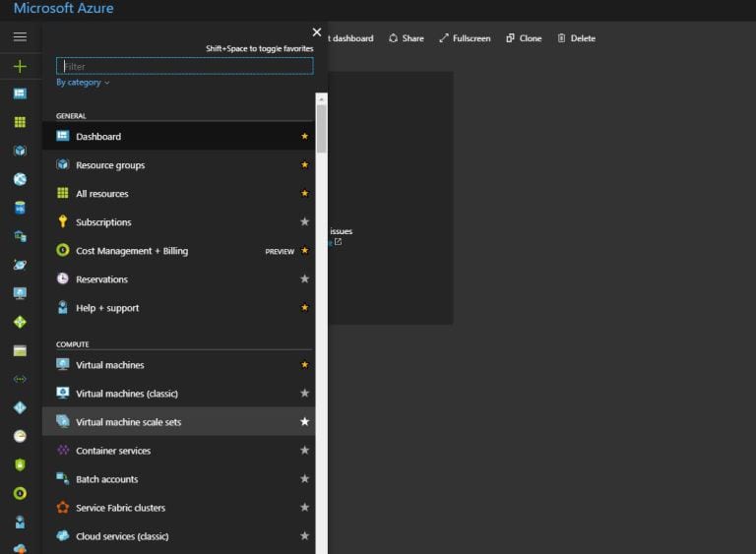Viewport: 756px width, 554px height.
Task: Toggle the Virtual machines favorite star
Action: (x=305, y=365)
